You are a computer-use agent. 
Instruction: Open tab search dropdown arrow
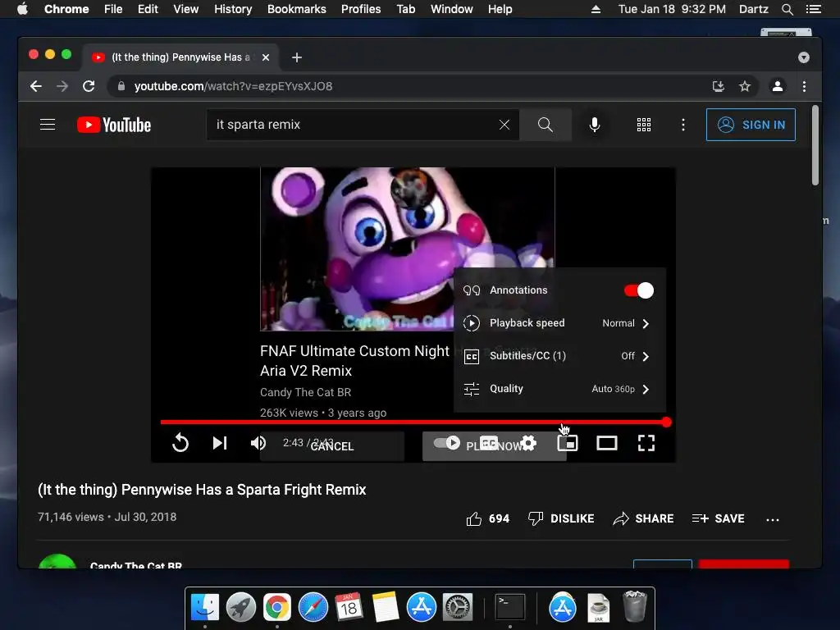[804, 57]
